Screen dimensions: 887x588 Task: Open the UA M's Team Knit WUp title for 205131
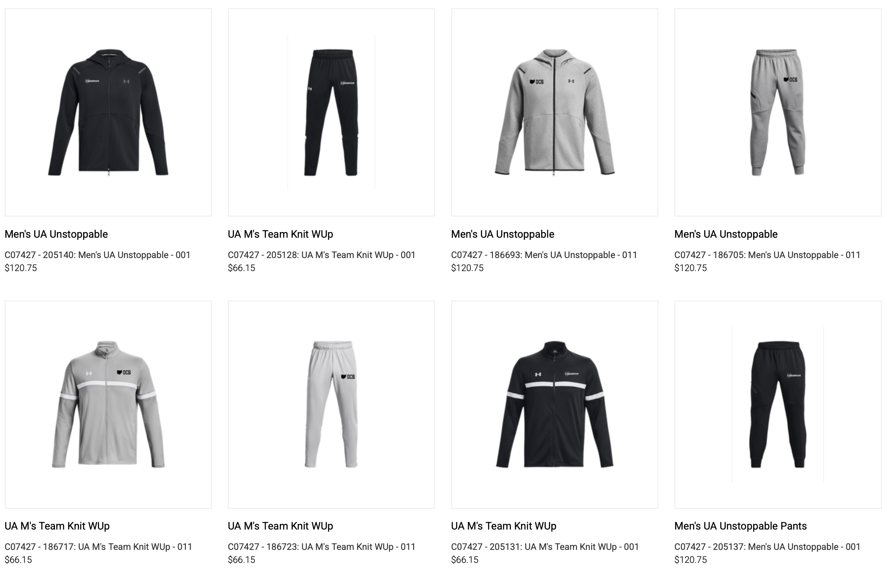504,526
